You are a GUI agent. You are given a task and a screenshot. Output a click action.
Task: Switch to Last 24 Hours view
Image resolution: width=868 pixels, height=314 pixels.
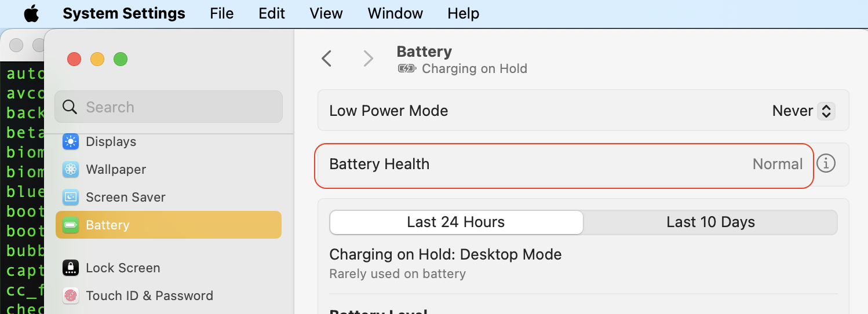tap(456, 222)
